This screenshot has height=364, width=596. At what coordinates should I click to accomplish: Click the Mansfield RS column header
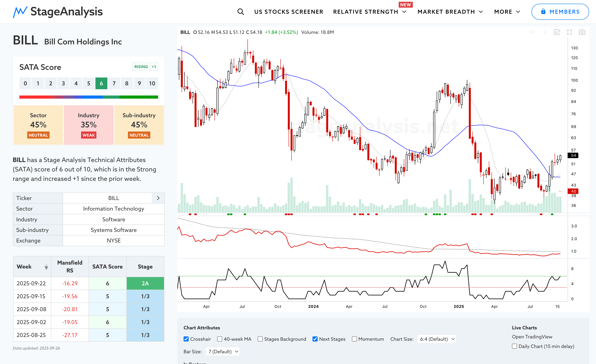[x=70, y=267]
